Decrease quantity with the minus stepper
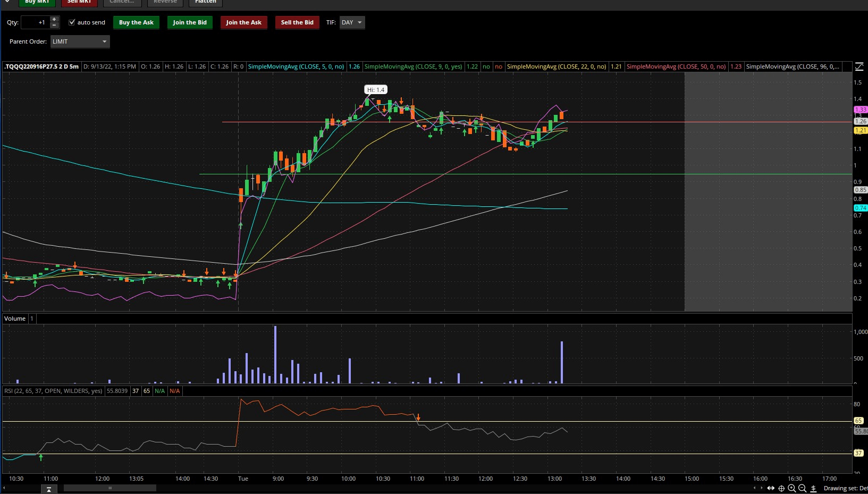The width and height of the screenshot is (868, 494). tap(54, 25)
